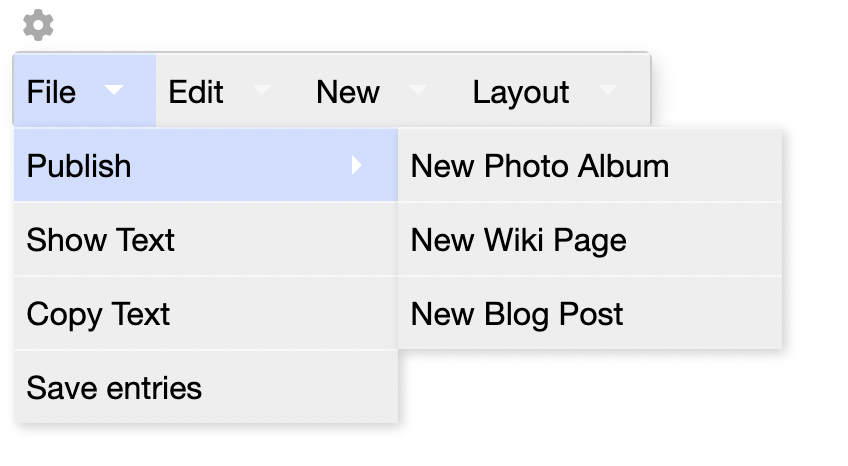
Task: Open the Layout menu
Action: (x=521, y=92)
